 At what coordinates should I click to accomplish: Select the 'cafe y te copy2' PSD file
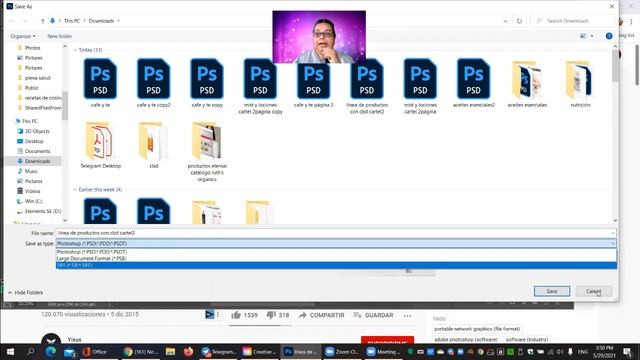coord(153,79)
